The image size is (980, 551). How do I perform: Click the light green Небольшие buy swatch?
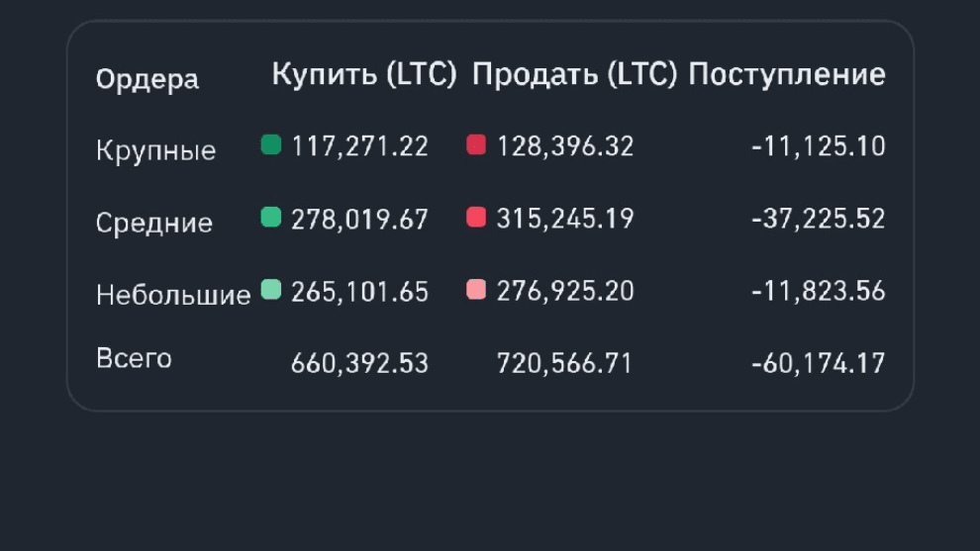coord(270,290)
